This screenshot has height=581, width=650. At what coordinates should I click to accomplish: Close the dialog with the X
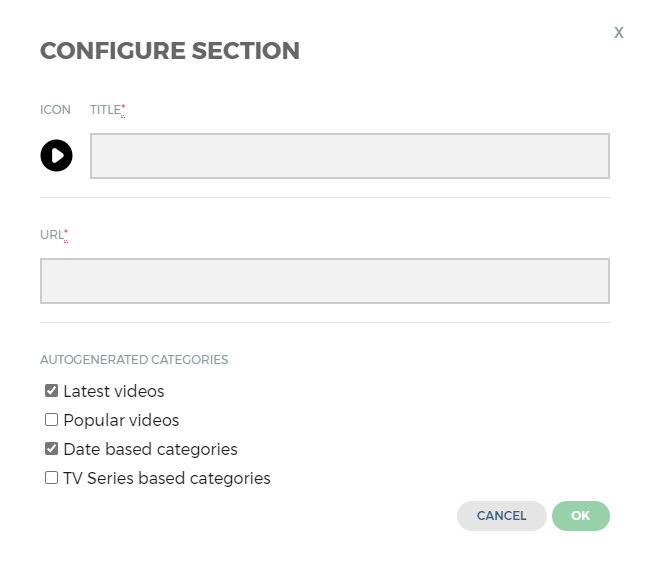[619, 33]
